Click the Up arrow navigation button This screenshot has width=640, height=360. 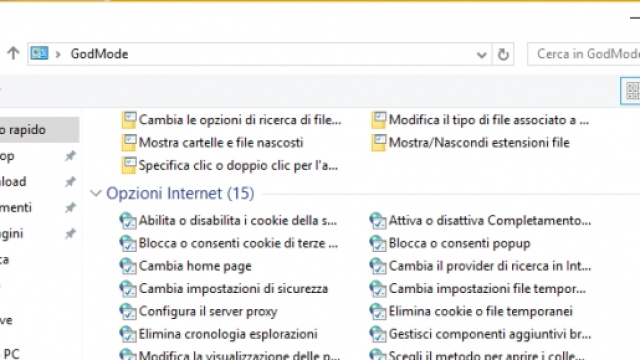(x=13, y=53)
